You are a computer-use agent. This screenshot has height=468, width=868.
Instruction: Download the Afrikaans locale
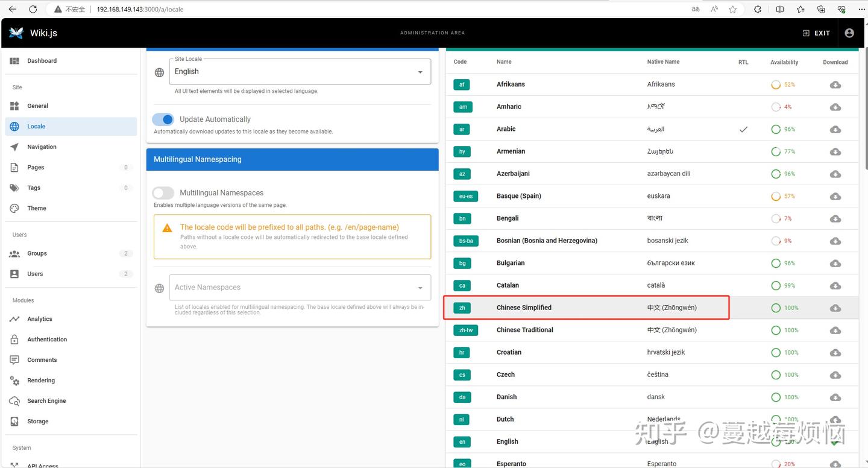coord(835,84)
